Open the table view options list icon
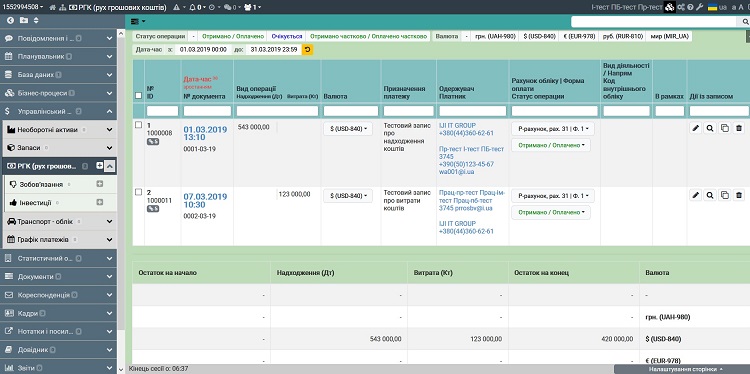Screen dimensions: 750x374 138,22
